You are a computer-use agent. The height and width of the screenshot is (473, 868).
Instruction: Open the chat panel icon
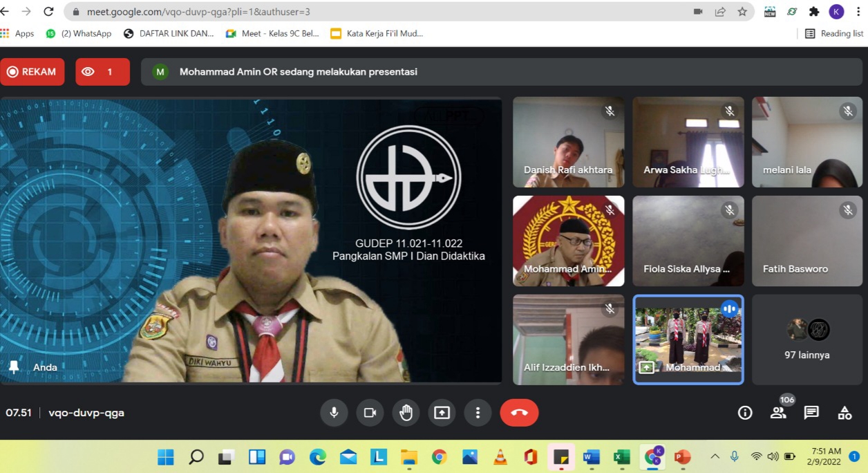click(x=811, y=413)
